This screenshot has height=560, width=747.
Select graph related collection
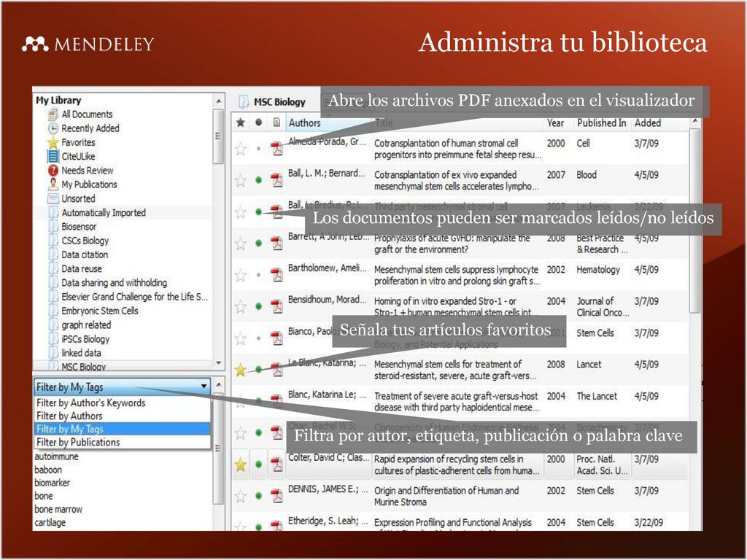[86, 324]
